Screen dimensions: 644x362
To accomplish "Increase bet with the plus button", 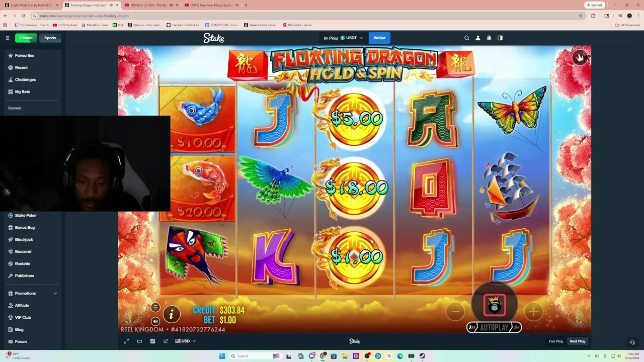I will [x=533, y=312].
